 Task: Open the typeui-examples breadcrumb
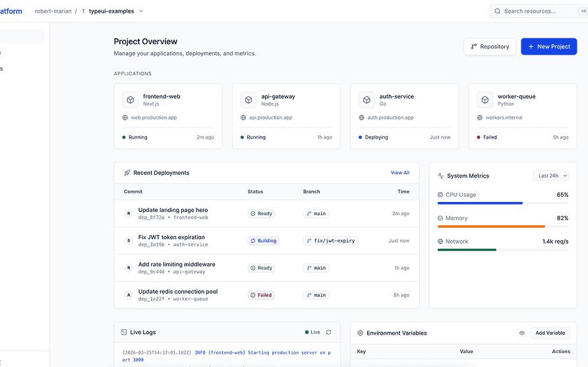[111, 11]
